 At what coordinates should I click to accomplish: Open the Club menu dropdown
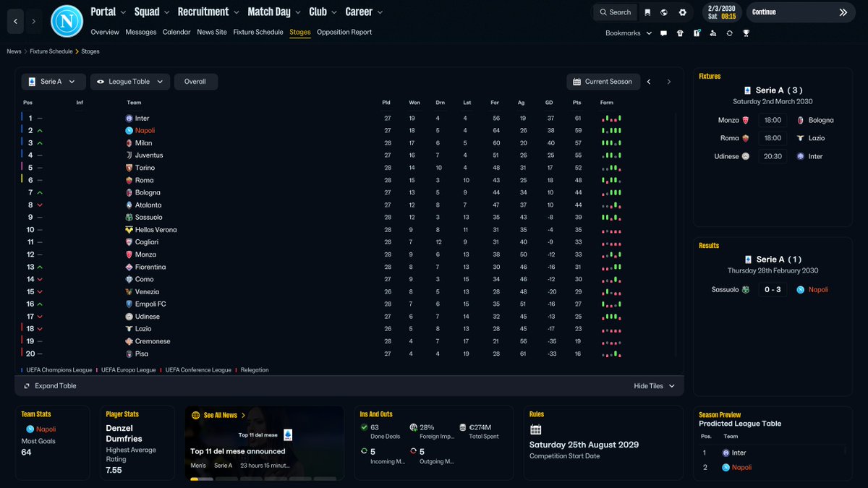[x=323, y=12]
